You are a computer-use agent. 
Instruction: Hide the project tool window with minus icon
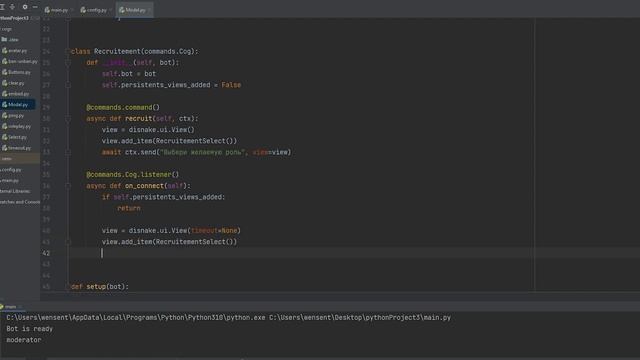coord(35,7)
